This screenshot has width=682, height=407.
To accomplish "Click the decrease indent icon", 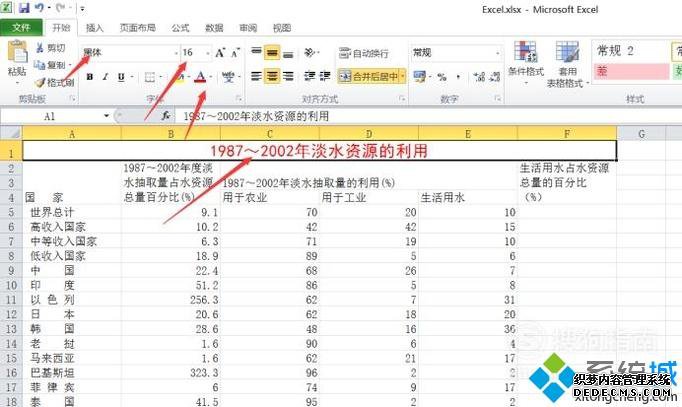I will pyautogui.click(x=310, y=77).
